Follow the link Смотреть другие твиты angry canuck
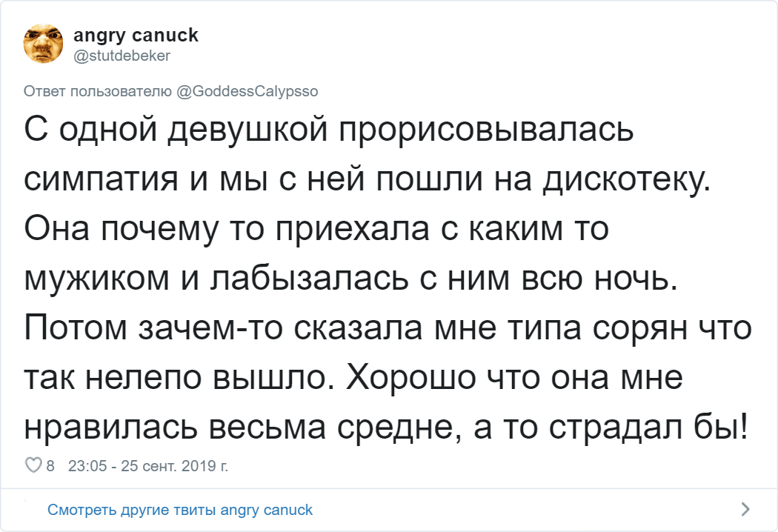Image resolution: width=778 pixels, height=532 pixels. click(180, 510)
